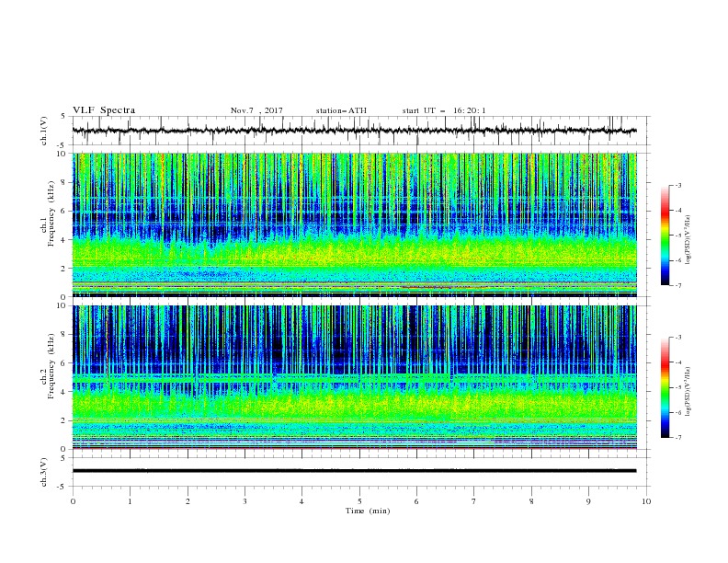Viewport: 728px width, 563px height.
Task: Click the "-3" label on ch.2 color bar
Action: point(677,338)
